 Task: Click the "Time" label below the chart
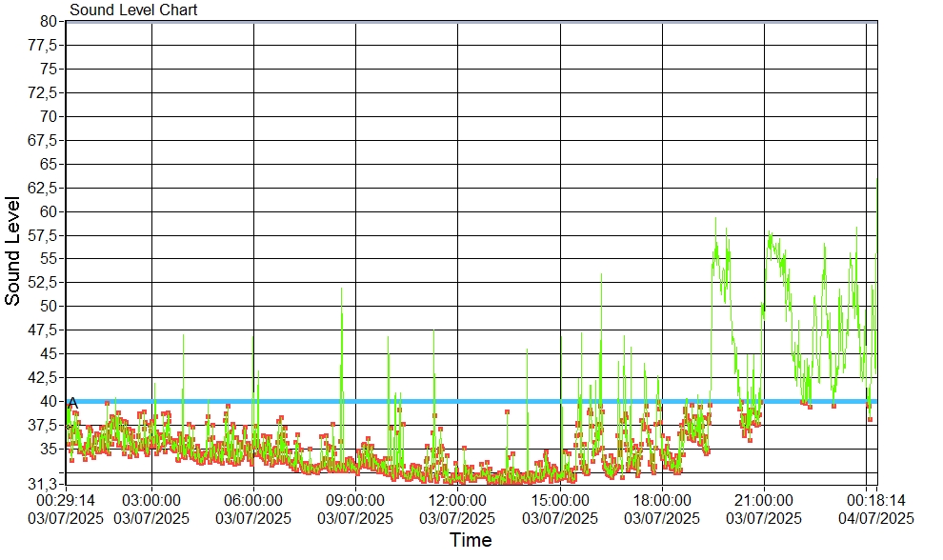[x=471, y=541]
